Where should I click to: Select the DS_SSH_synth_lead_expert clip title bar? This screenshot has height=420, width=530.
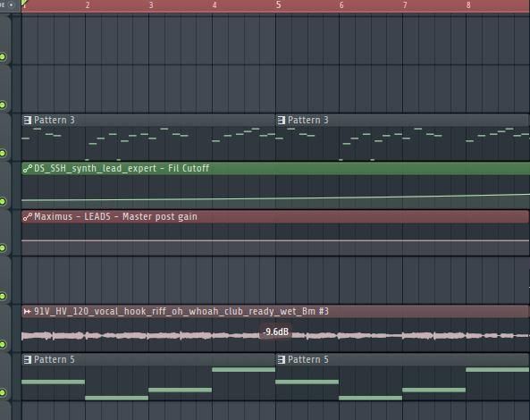tap(275, 168)
